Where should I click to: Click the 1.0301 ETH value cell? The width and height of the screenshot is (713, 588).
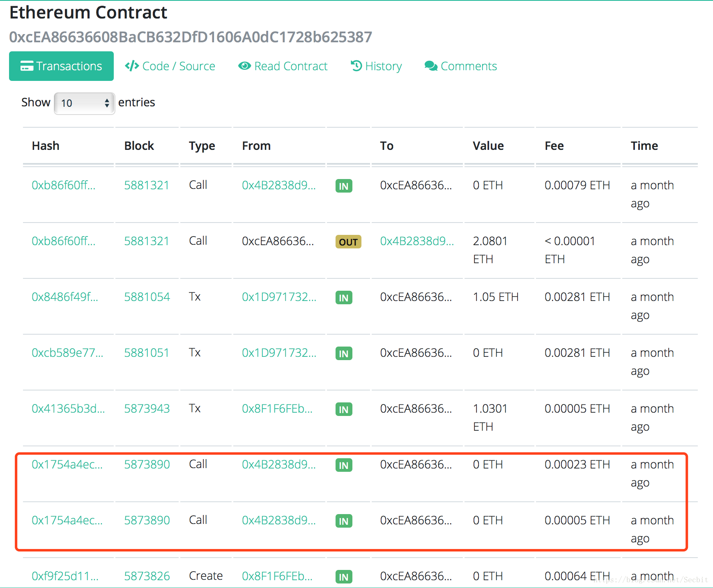490,418
